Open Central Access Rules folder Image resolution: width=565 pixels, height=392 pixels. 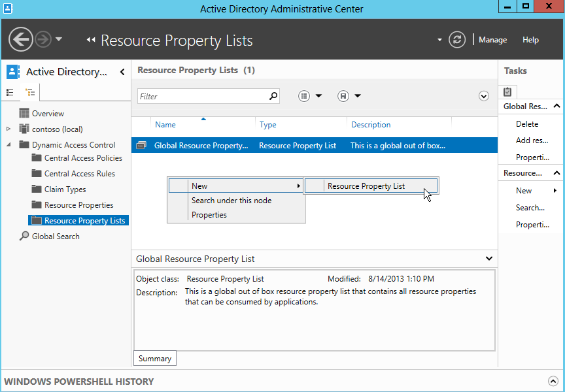point(80,174)
